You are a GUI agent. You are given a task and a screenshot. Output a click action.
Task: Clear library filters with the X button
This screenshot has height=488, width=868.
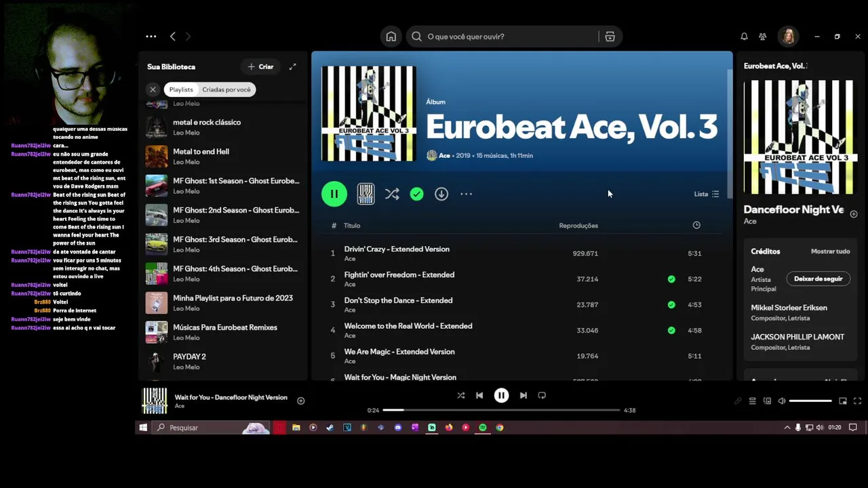point(153,89)
